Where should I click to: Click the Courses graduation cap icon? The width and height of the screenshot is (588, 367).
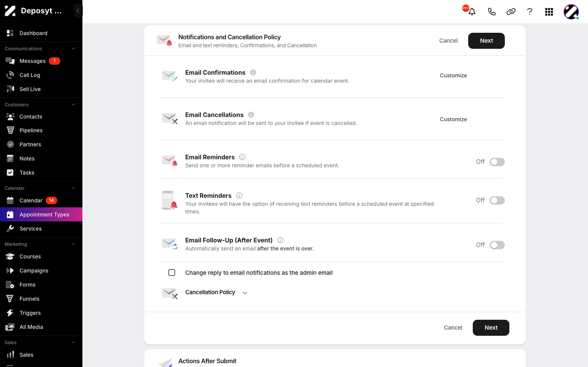[x=10, y=256]
